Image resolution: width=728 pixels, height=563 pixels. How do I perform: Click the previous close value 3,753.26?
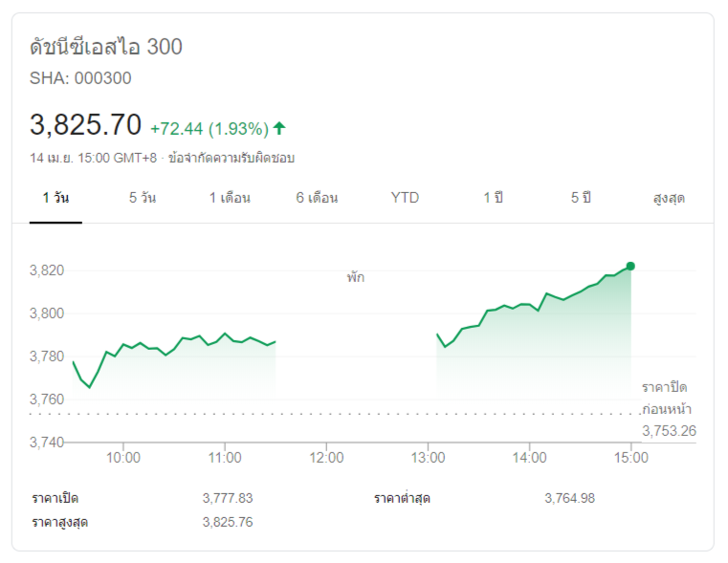(x=669, y=430)
